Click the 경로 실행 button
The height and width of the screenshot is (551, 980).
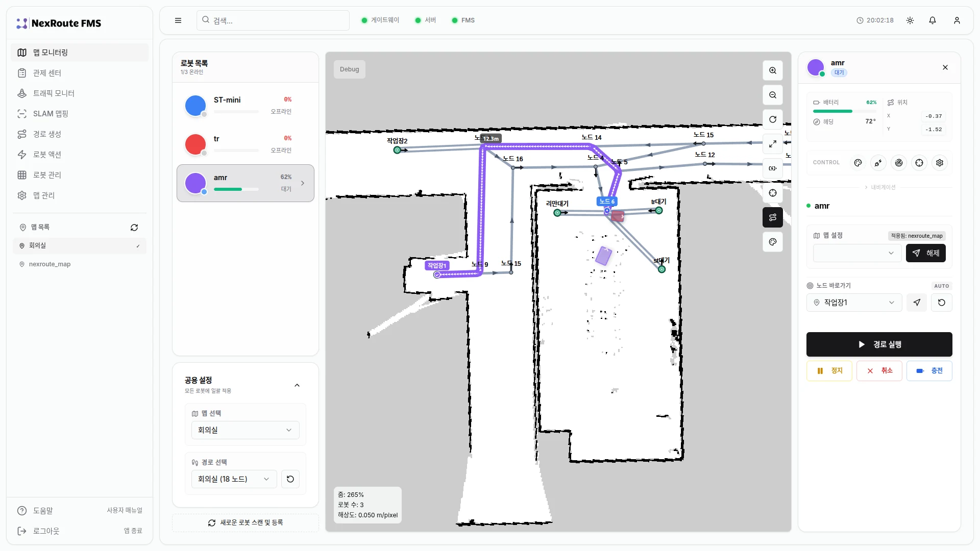(879, 344)
